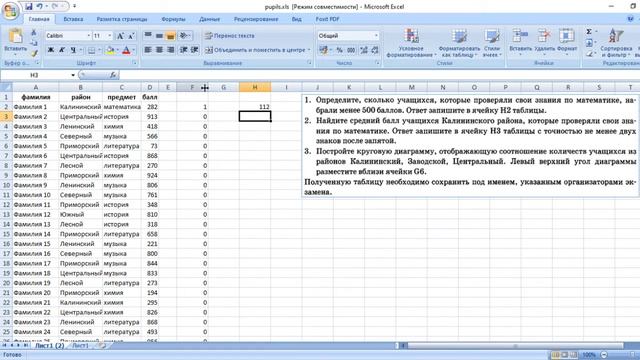
Task: Apply thousands separator (000) format
Action: (x=351, y=50)
